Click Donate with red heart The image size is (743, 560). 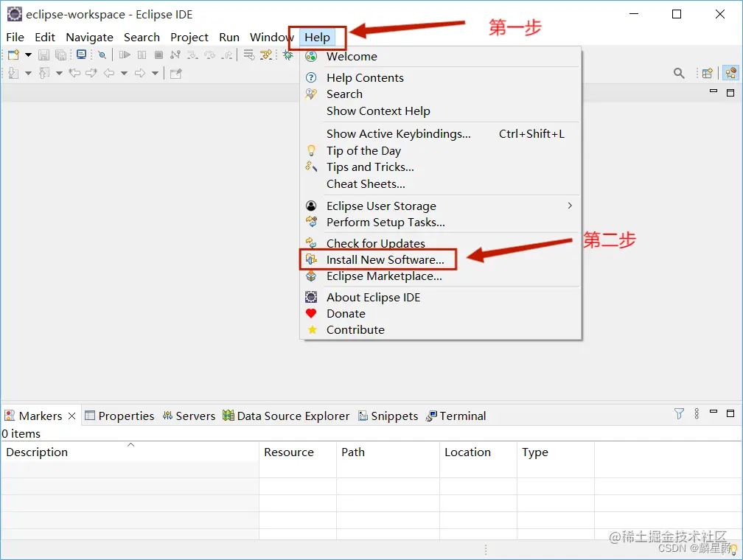pos(441,314)
